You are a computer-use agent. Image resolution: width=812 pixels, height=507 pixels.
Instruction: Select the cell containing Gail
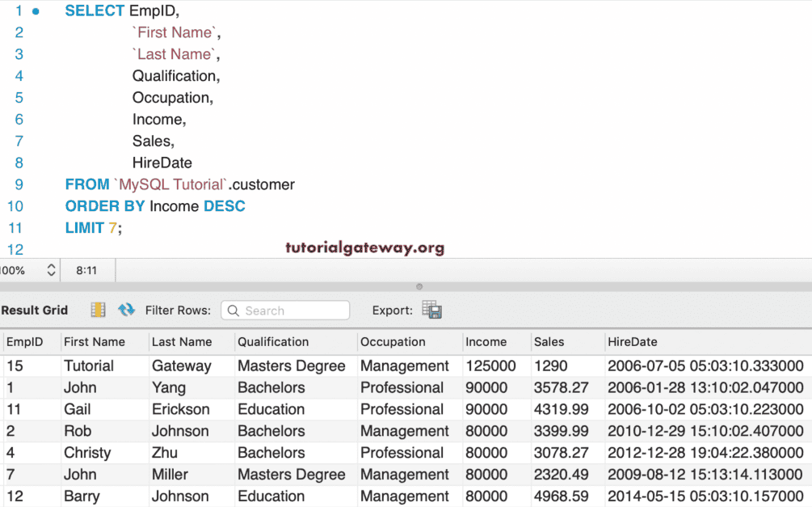[x=78, y=409]
